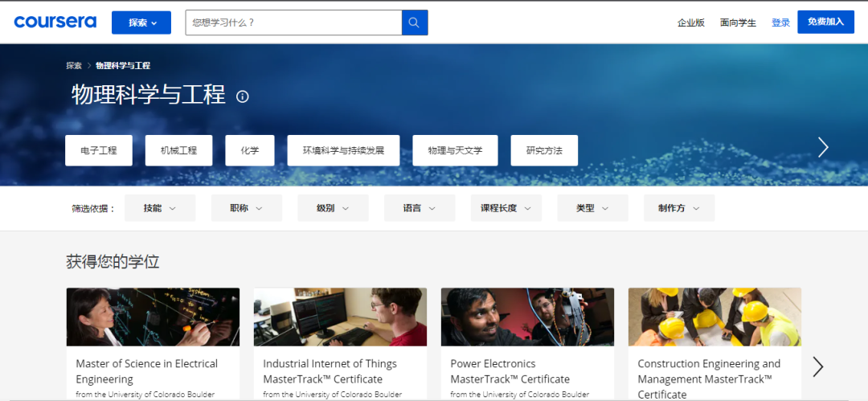
Task: Open the Power Electronics MasterTrack card image
Action: click(527, 317)
